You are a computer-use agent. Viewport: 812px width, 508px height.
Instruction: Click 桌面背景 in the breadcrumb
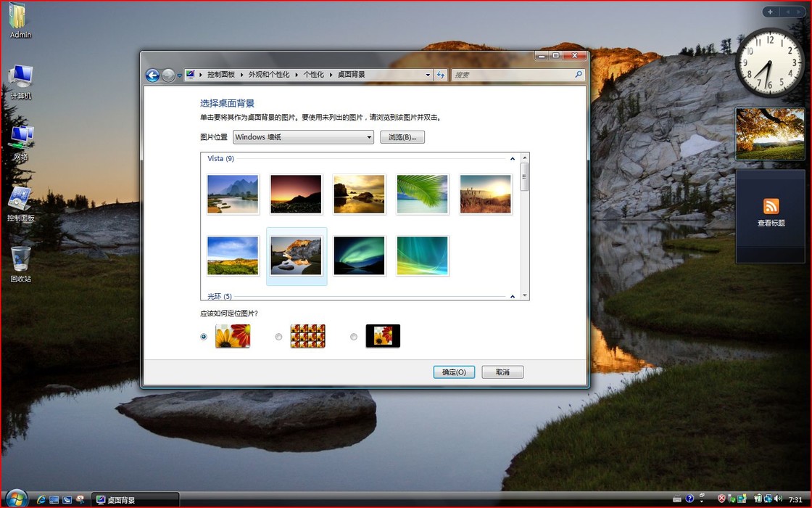[351, 75]
